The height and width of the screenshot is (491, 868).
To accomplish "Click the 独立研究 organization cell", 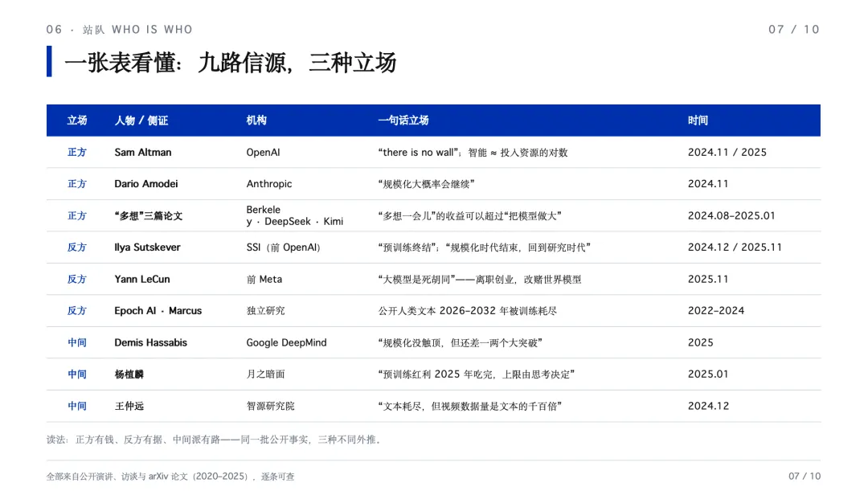I will (x=266, y=310).
